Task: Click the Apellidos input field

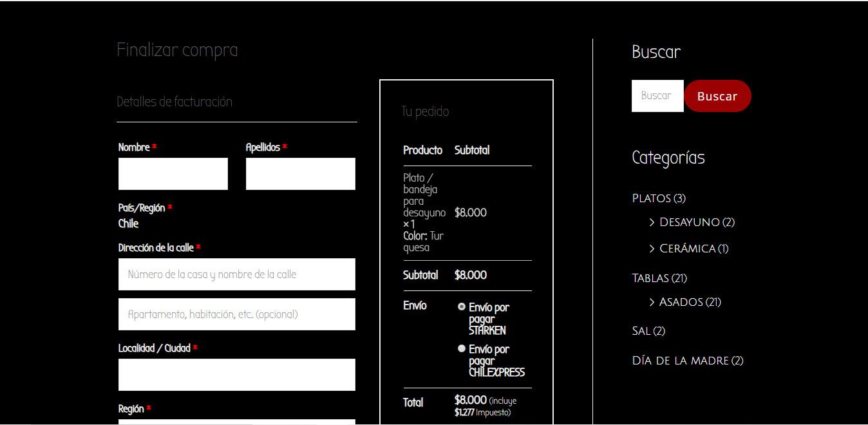Action: pos(300,174)
